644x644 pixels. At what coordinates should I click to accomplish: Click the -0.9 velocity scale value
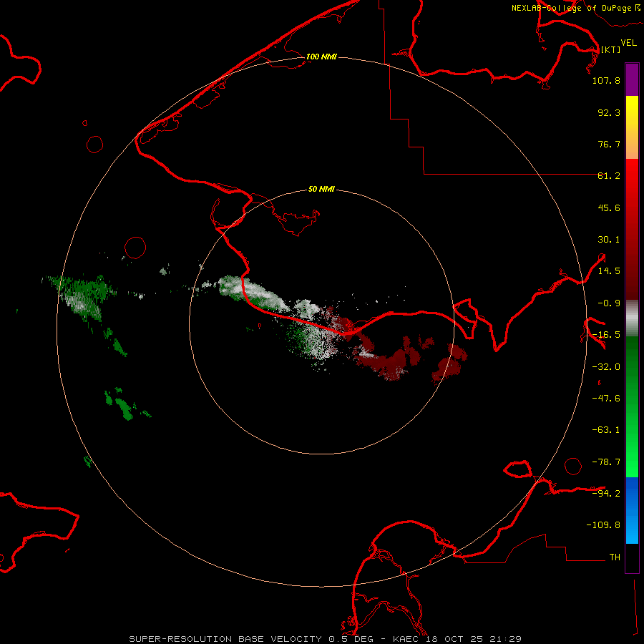click(x=609, y=303)
